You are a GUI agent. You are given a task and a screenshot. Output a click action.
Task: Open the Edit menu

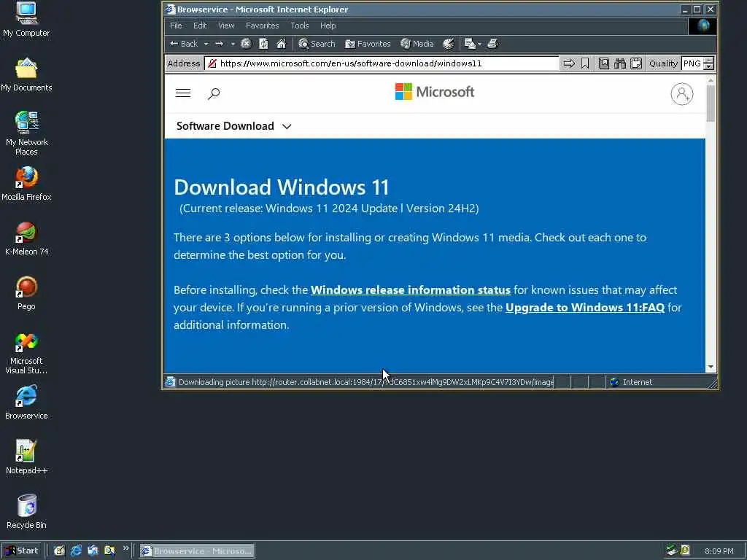pyautogui.click(x=200, y=26)
